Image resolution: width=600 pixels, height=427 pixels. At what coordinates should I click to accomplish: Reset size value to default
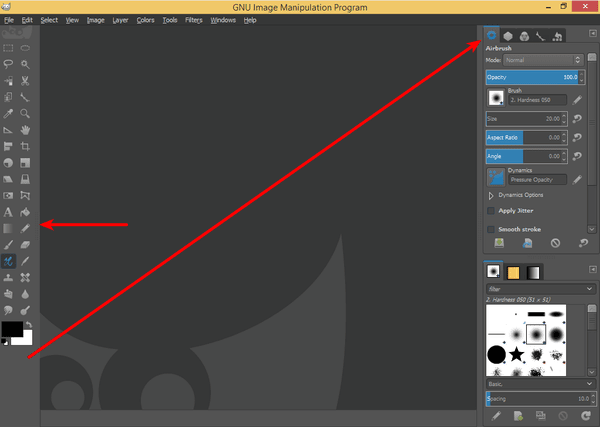point(577,119)
